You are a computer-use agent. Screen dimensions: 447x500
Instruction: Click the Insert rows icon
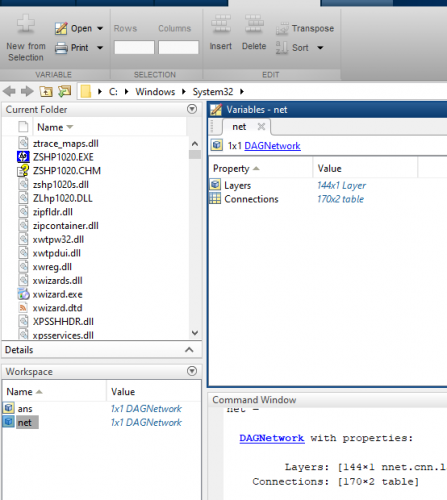[x=221, y=24]
